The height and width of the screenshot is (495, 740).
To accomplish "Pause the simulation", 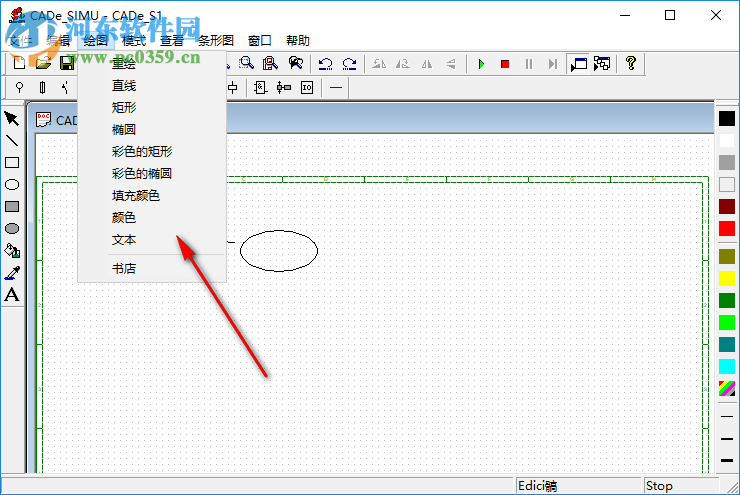I will pos(529,64).
